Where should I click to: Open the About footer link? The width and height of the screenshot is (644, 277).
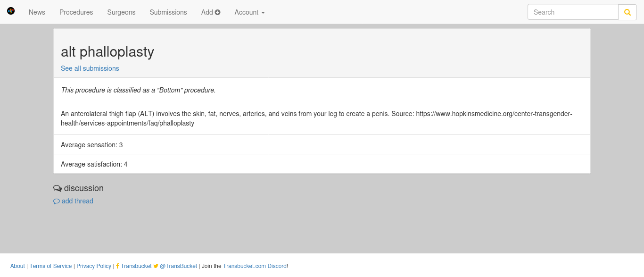pyautogui.click(x=17, y=266)
